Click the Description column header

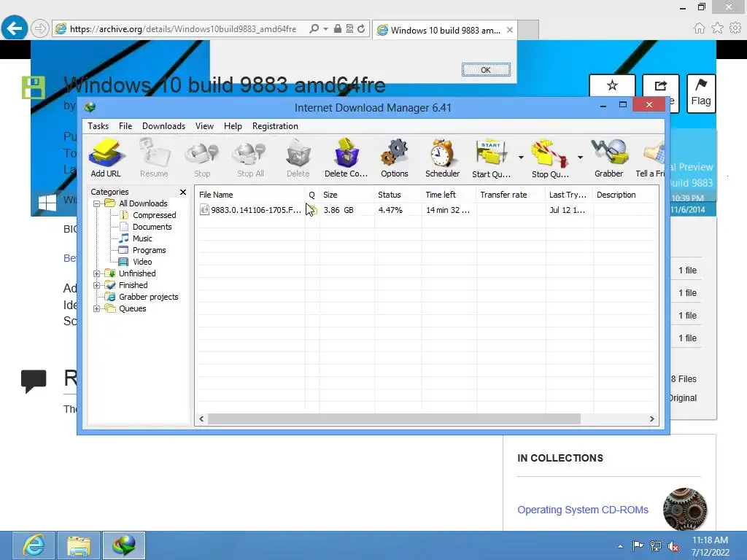625,195
